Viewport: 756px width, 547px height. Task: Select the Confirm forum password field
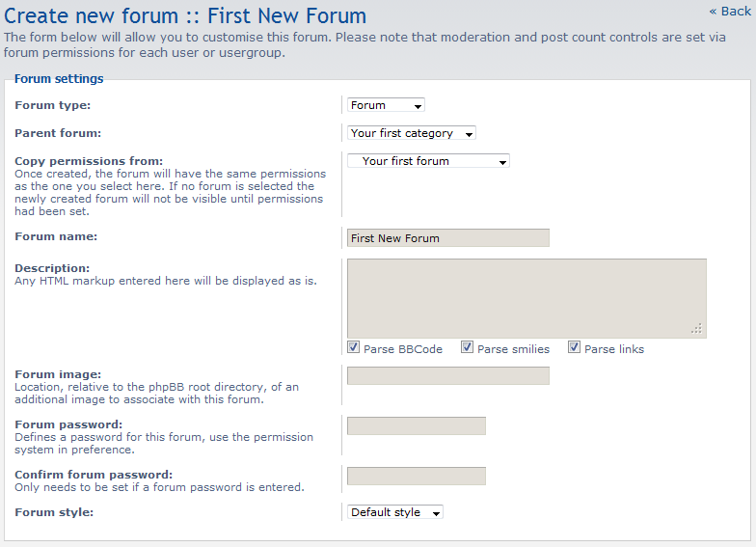coord(416,476)
